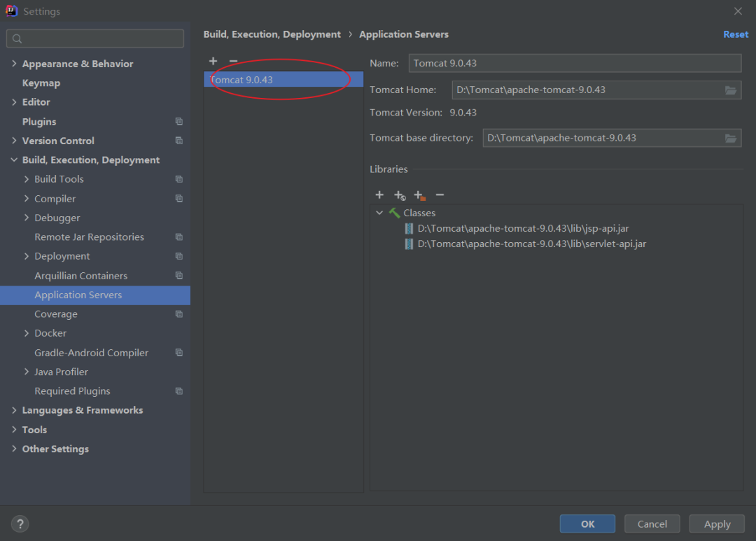Click the project-level icon beside Deployment
The width and height of the screenshot is (756, 541).
click(x=179, y=256)
